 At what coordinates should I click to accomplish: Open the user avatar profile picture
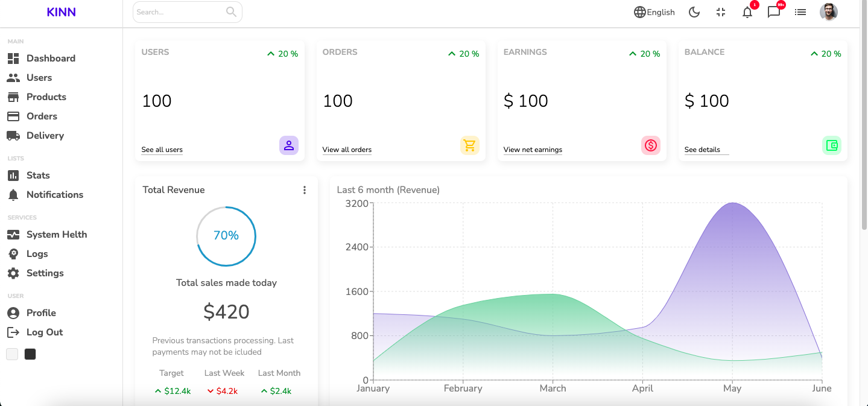(829, 12)
